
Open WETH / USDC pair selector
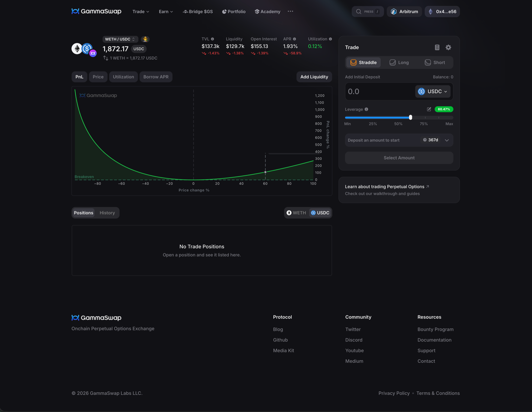[120, 39]
